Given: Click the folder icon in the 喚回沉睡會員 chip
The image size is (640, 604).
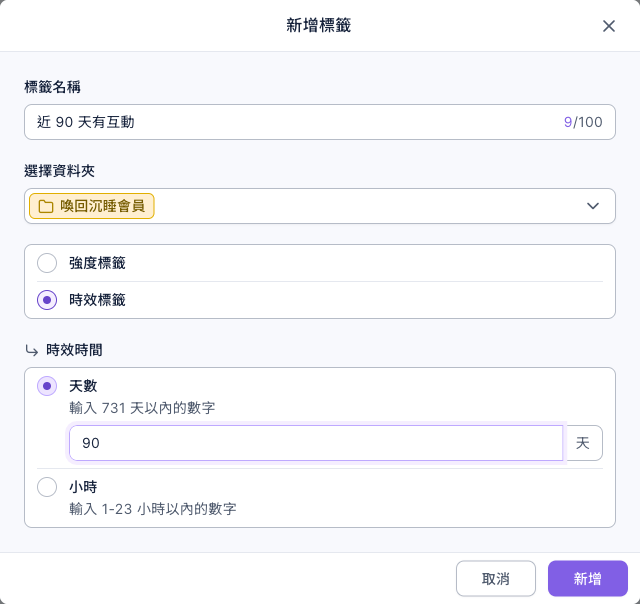Looking at the screenshot, I should [46, 207].
